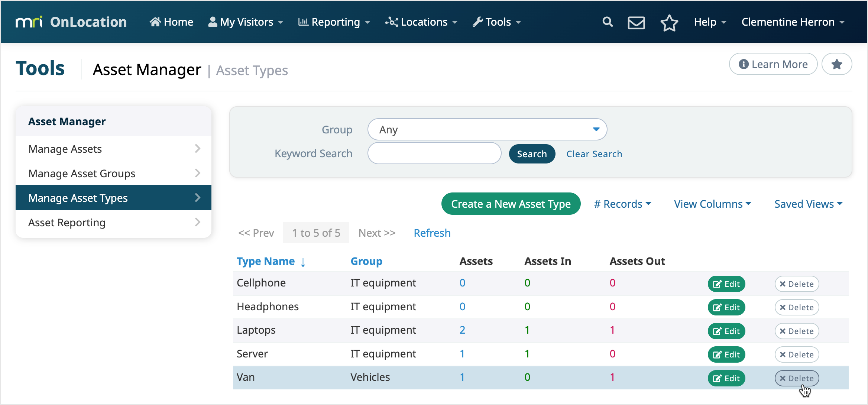The width and height of the screenshot is (868, 405).
Task: Click the star favorites icon in navbar
Action: point(669,23)
